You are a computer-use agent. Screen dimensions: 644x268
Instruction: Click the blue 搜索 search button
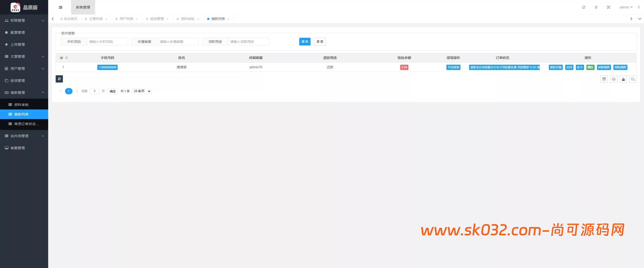305,42
